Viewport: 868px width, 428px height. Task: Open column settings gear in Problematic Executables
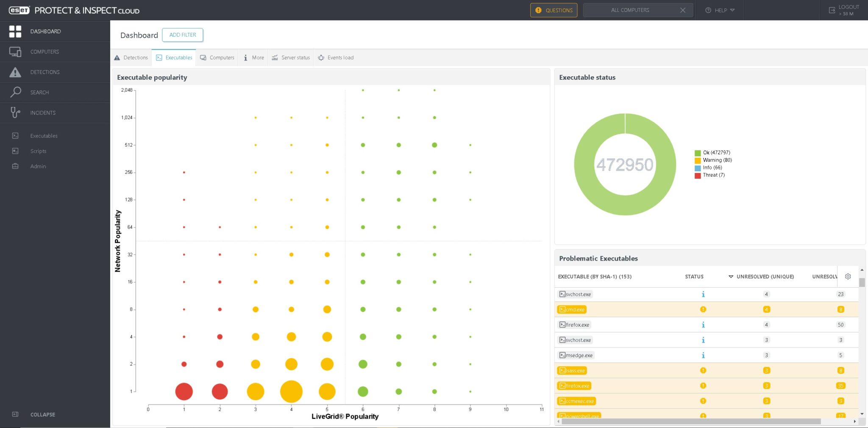[848, 276]
